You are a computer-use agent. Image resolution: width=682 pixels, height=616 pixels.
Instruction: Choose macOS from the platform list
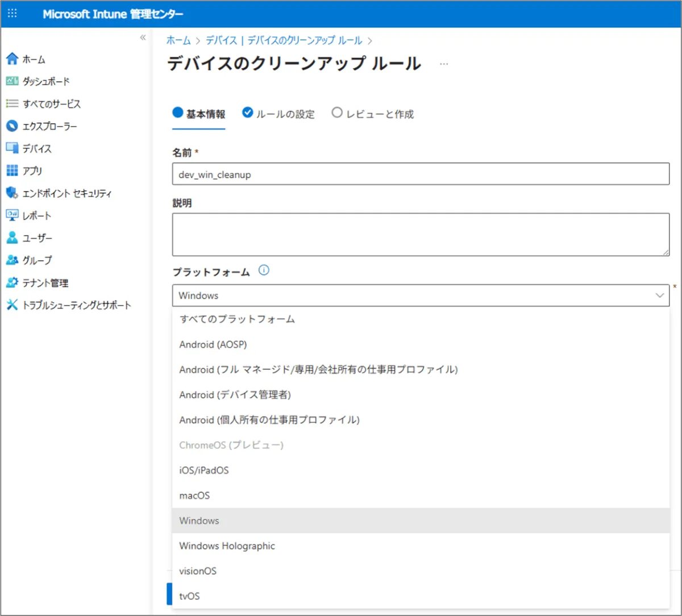tap(194, 496)
